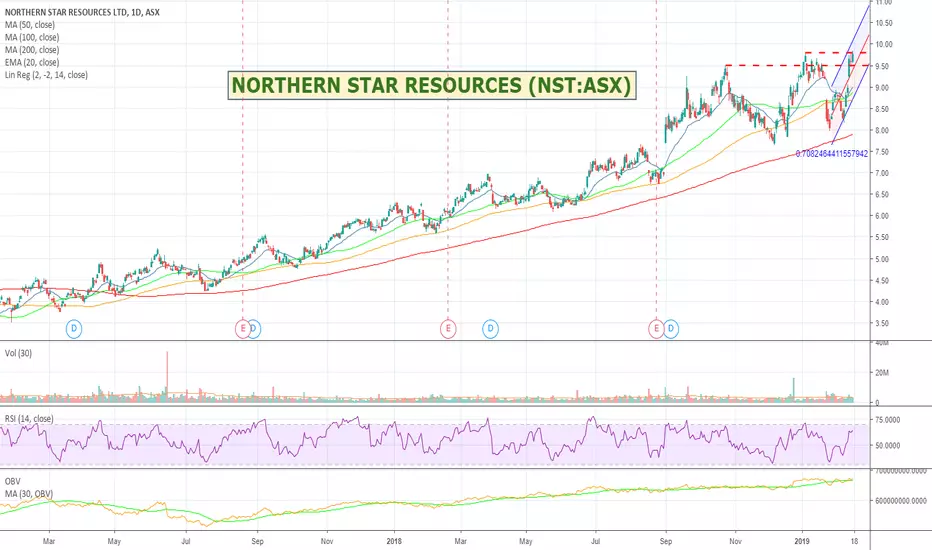
Task: Click the 50.0000 RSI axis label
Action: pyautogui.click(x=888, y=445)
